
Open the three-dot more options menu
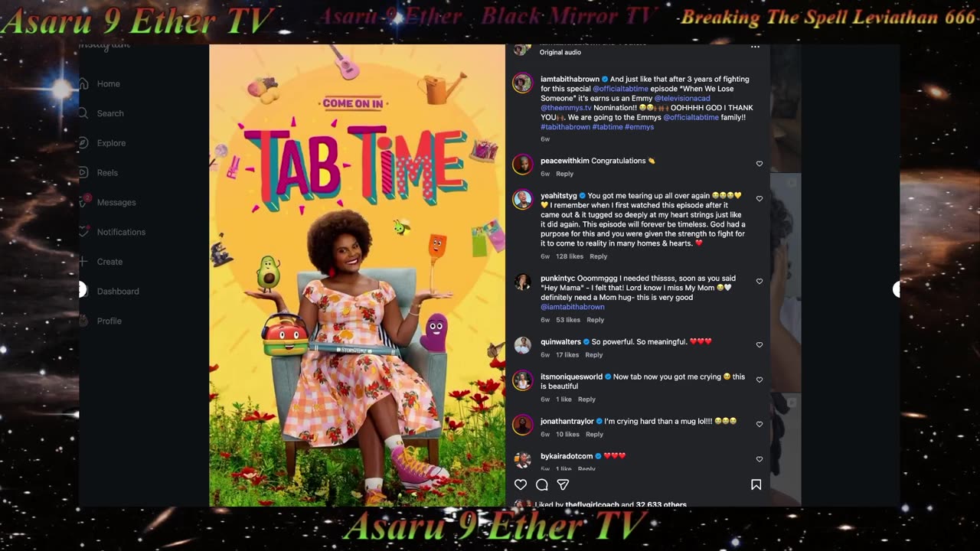(755, 47)
